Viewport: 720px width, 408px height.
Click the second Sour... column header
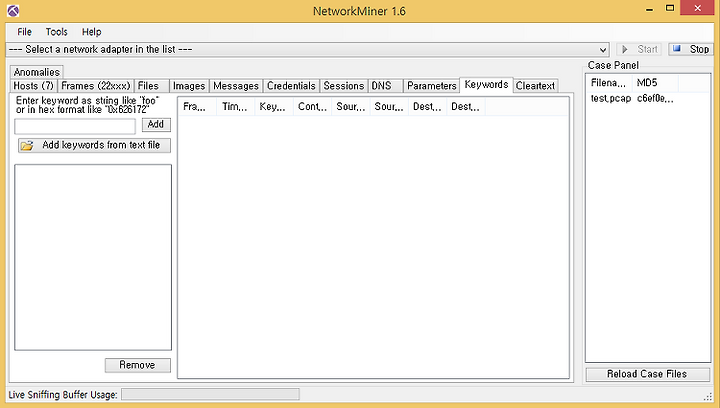pyautogui.click(x=389, y=107)
